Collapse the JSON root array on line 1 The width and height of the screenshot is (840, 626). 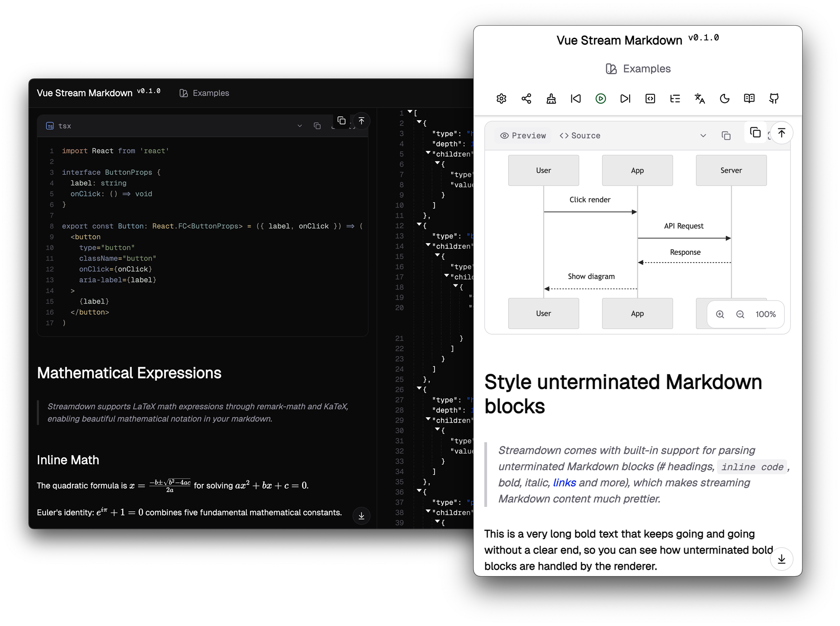pos(410,112)
